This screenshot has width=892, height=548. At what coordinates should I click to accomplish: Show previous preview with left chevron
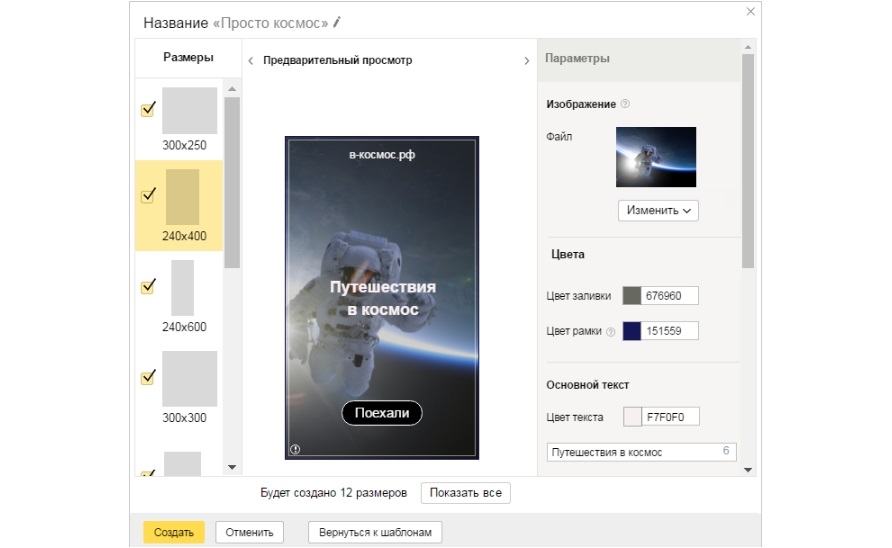point(250,60)
